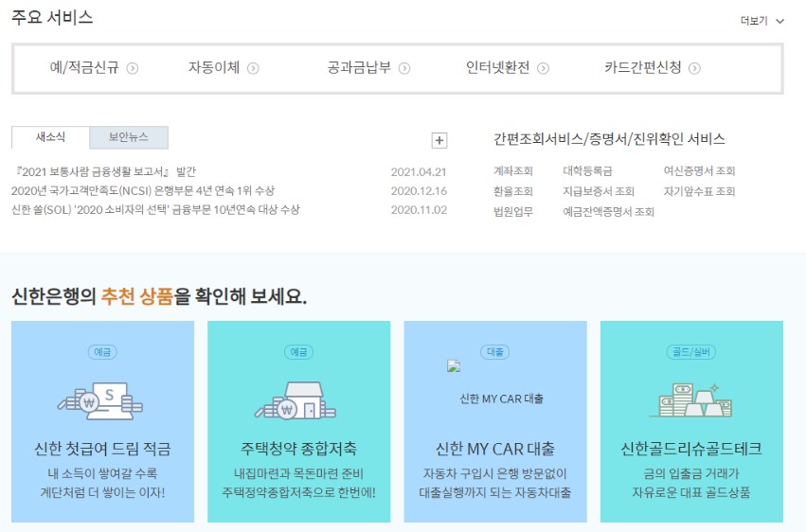Click the plus icon for more news

439,140
